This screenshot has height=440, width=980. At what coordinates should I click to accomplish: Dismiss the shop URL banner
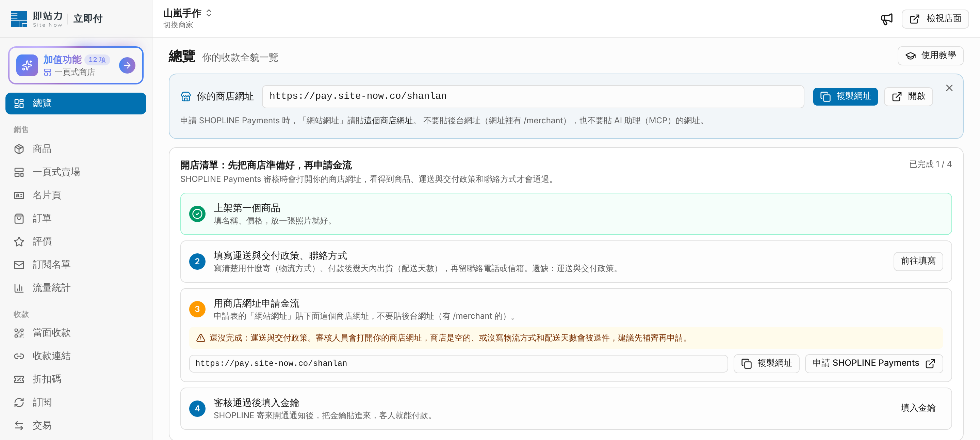tap(949, 88)
